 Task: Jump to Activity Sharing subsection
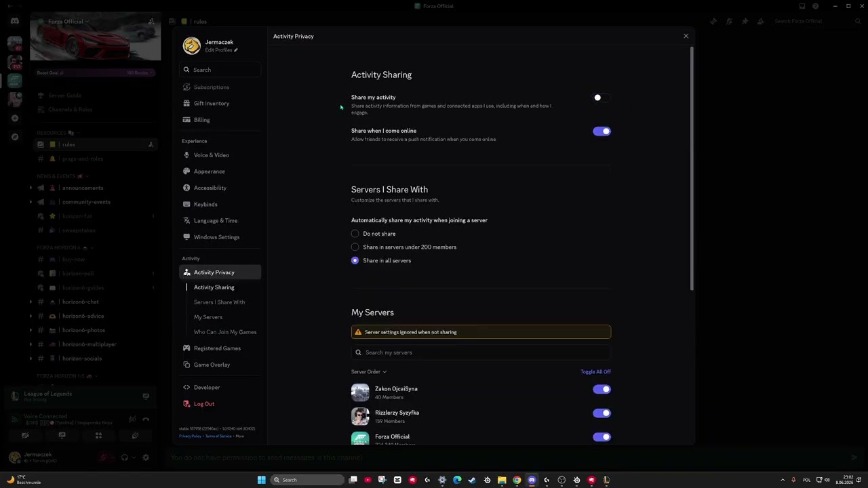point(214,287)
